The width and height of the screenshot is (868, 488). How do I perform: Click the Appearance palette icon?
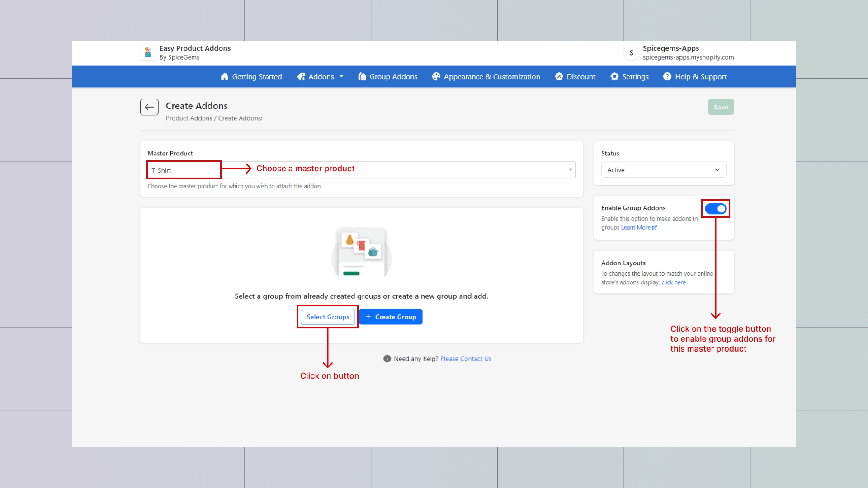pos(436,77)
